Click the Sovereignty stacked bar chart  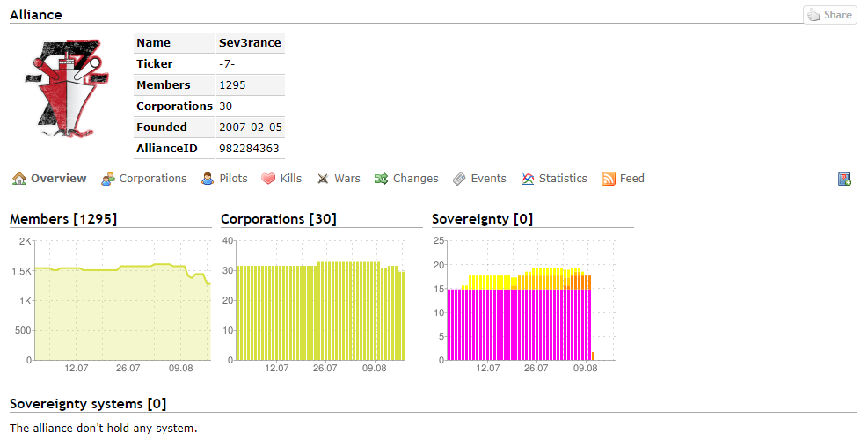tap(525, 306)
